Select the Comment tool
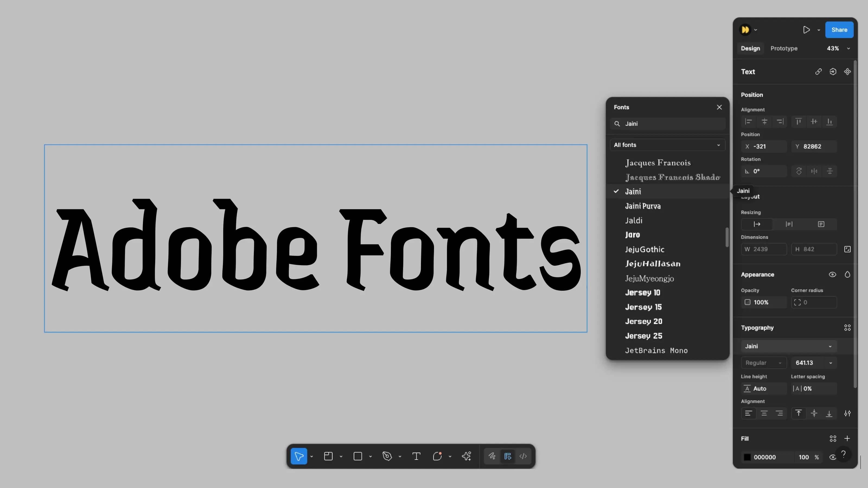This screenshot has height=488, width=868. (437, 456)
